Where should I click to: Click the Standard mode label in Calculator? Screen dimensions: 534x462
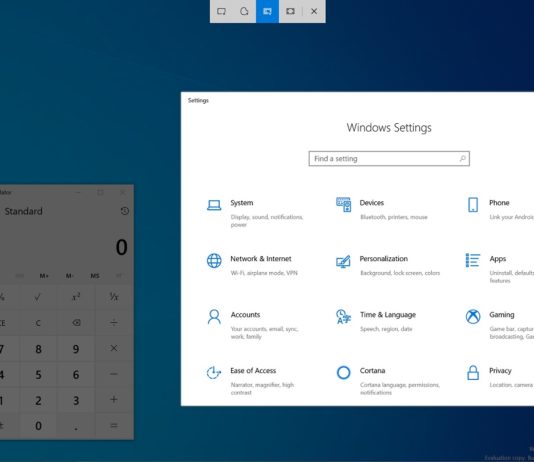click(x=23, y=211)
